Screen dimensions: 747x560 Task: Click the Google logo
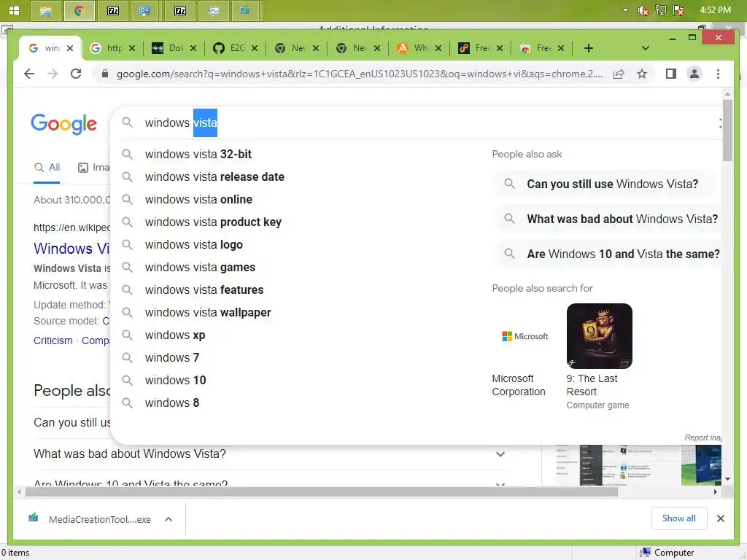tap(64, 124)
